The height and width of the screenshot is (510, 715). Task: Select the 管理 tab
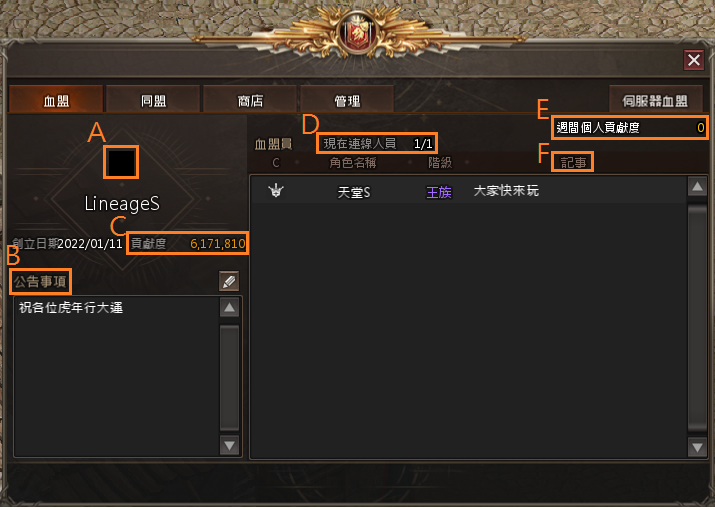(x=347, y=100)
